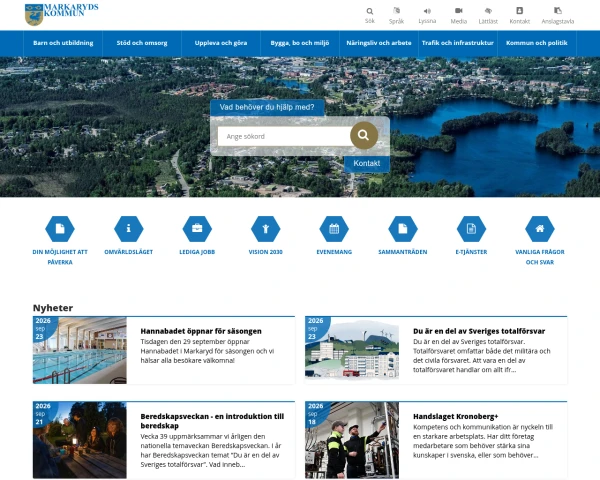Open the Stöd och omsorg menu
This screenshot has width=600, height=480.
point(142,43)
